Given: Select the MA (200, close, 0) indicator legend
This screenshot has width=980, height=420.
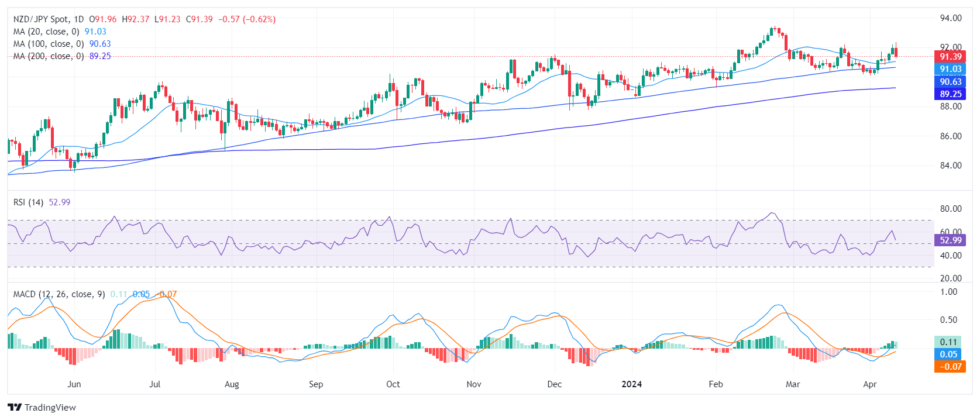Looking at the screenshot, I should 49,56.
